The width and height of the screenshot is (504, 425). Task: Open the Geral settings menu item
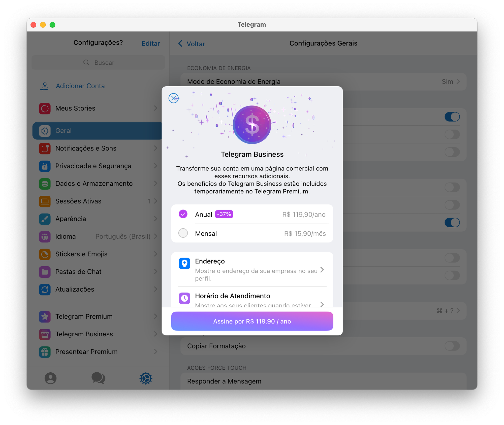coord(97,131)
